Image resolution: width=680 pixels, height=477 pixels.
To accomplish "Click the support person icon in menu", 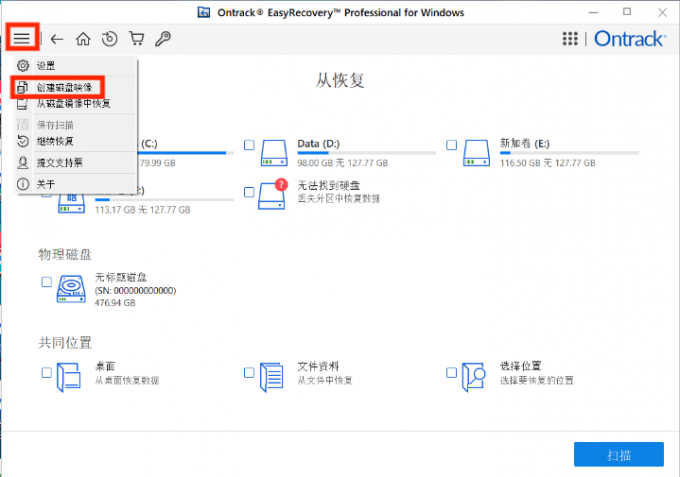I will pyautogui.click(x=23, y=163).
